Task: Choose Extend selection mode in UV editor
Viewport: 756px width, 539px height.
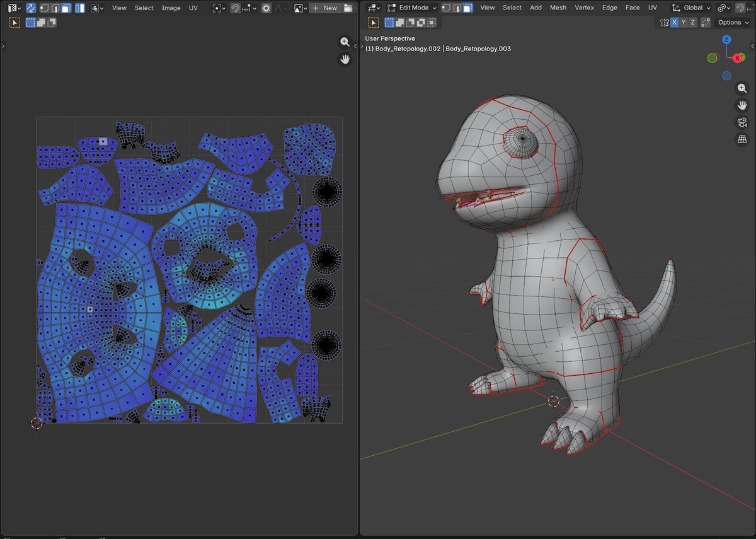Action: [x=41, y=22]
